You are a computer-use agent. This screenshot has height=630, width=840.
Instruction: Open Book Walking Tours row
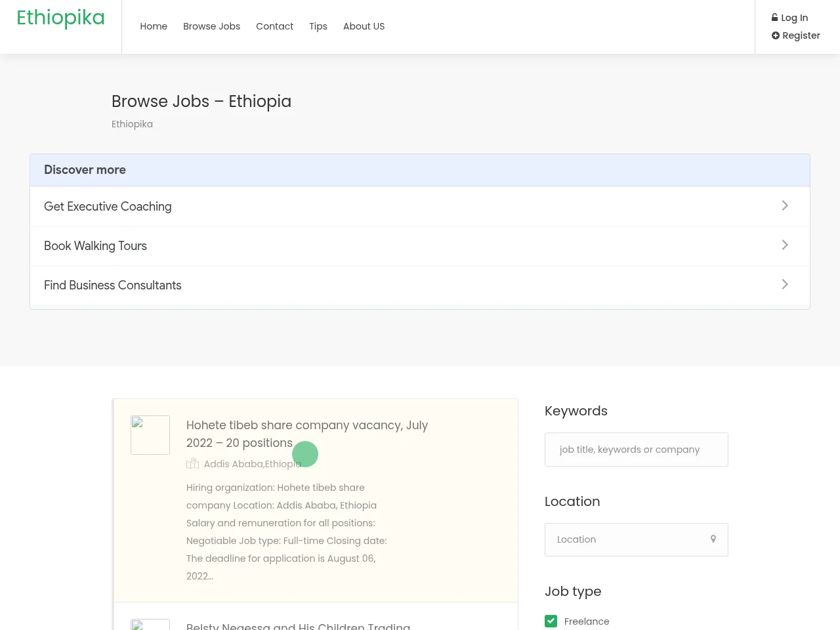point(420,245)
